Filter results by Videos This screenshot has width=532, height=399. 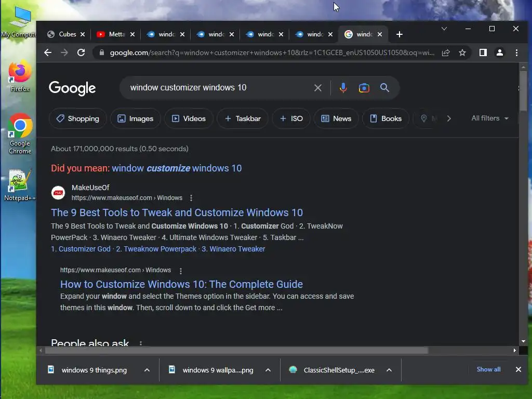[x=189, y=118]
